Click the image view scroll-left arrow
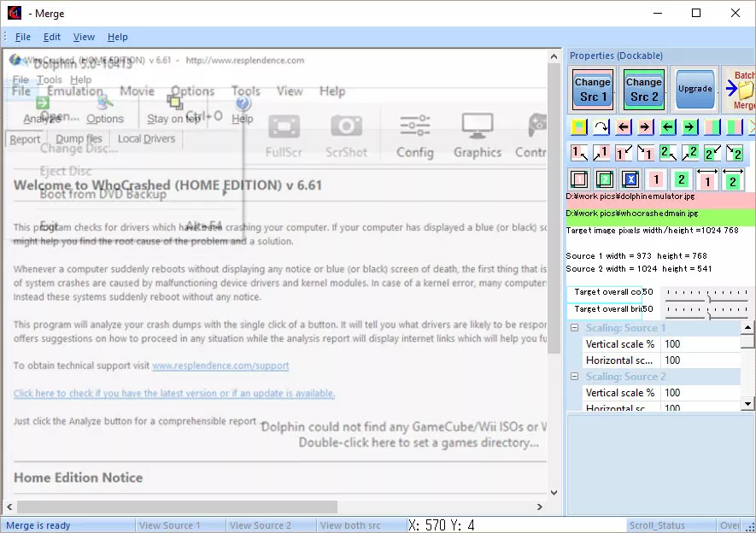Viewport: 756px width, 533px height. (9, 507)
